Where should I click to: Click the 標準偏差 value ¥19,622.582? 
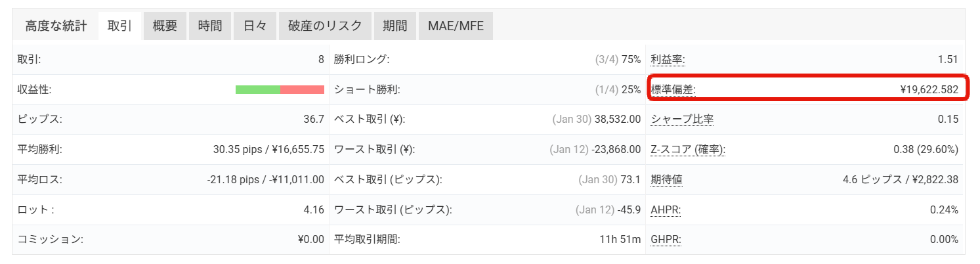coord(929,89)
